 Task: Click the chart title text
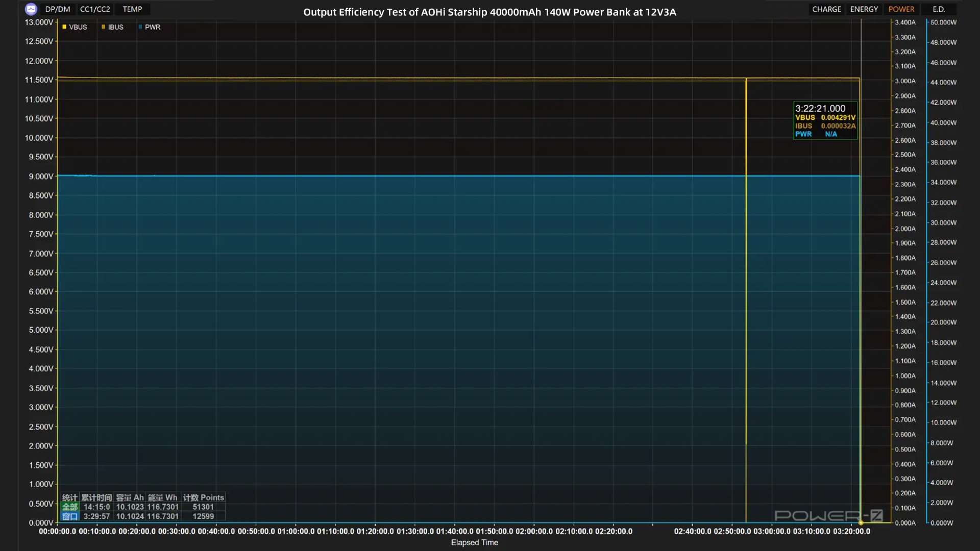click(489, 12)
